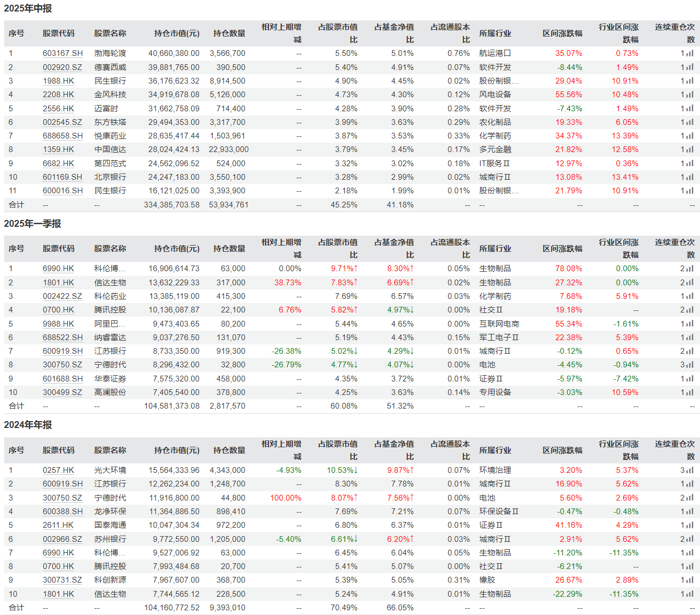Click the chart icon in the 600016.SH row
The image size is (700, 615).
point(690,191)
